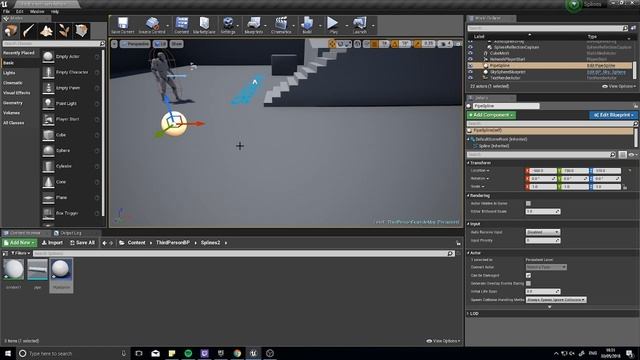Toggle visibility eye for PipeSpline row
The height and width of the screenshot is (360, 640).
(470, 65)
